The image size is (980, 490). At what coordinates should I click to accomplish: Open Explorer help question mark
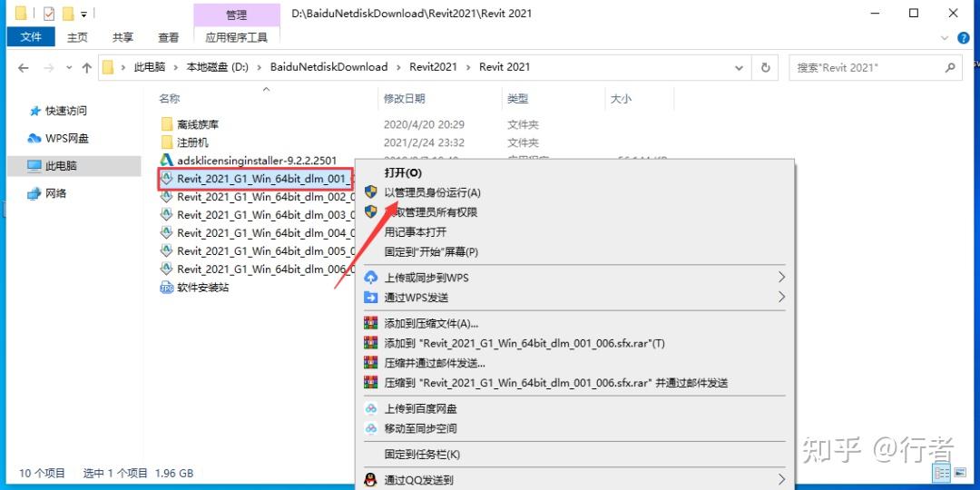(x=963, y=38)
